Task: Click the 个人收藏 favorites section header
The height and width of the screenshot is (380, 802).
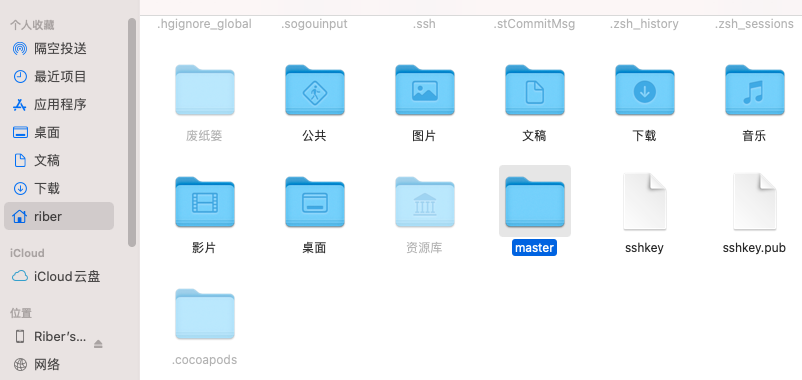Action: point(32,25)
